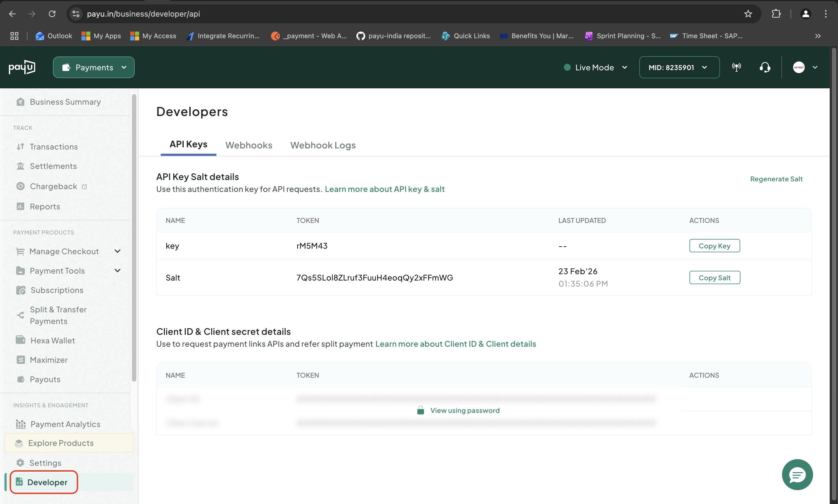
Task: Expand the Manage Checkout section
Action: click(117, 251)
